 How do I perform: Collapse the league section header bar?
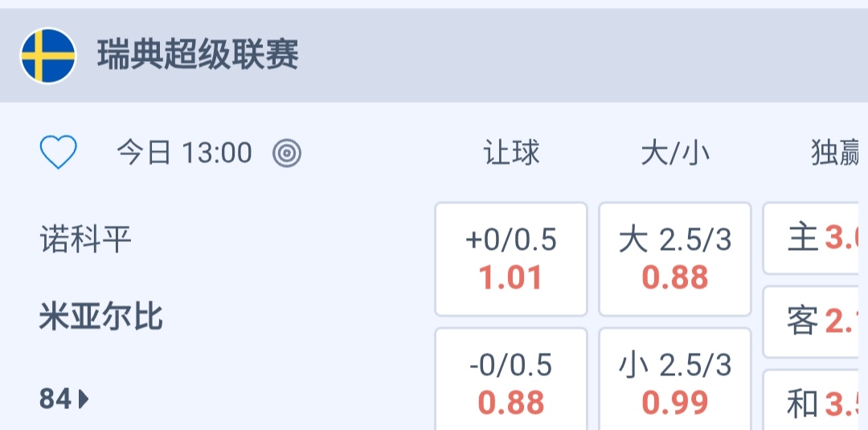point(563,56)
